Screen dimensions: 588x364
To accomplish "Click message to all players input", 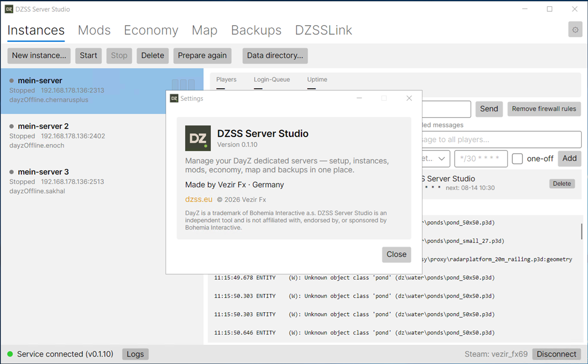I will (x=502, y=140).
